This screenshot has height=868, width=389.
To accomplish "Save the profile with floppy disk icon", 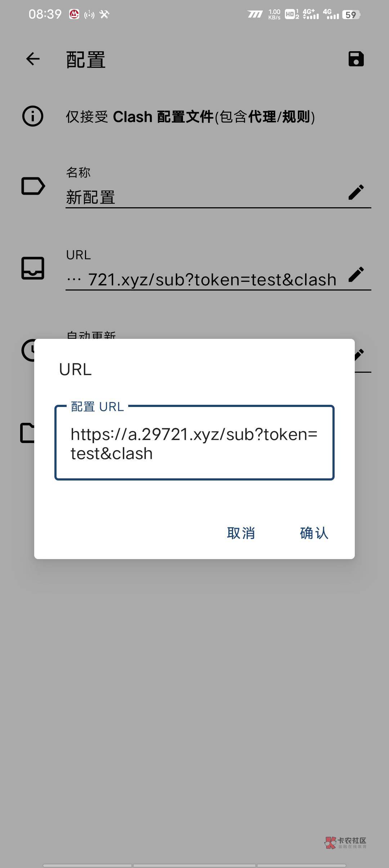I will (x=356, y=59).
